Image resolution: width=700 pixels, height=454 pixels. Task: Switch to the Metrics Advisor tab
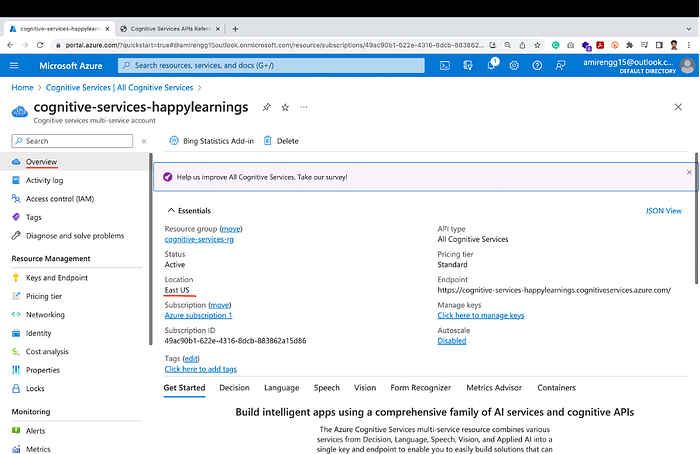494,388
